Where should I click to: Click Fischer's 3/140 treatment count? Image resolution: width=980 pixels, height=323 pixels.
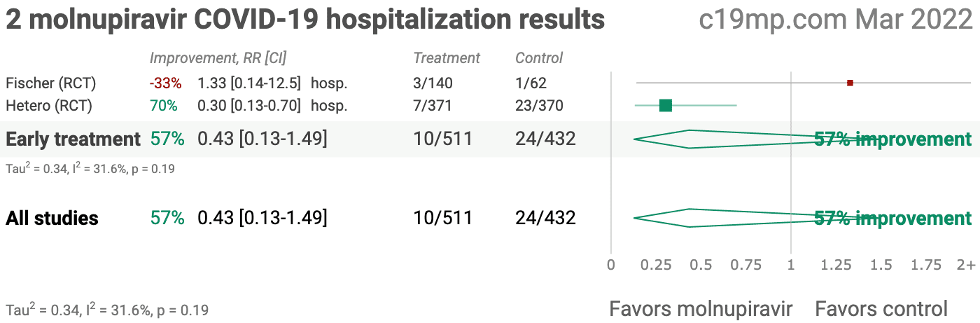pyautogui.click(x=433, y=83)
